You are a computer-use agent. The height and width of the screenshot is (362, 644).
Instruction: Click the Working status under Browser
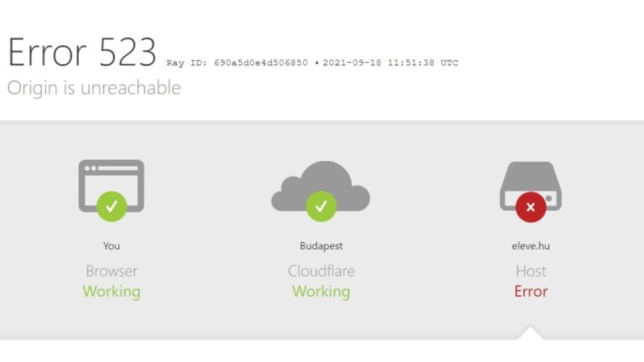point(111,292)
